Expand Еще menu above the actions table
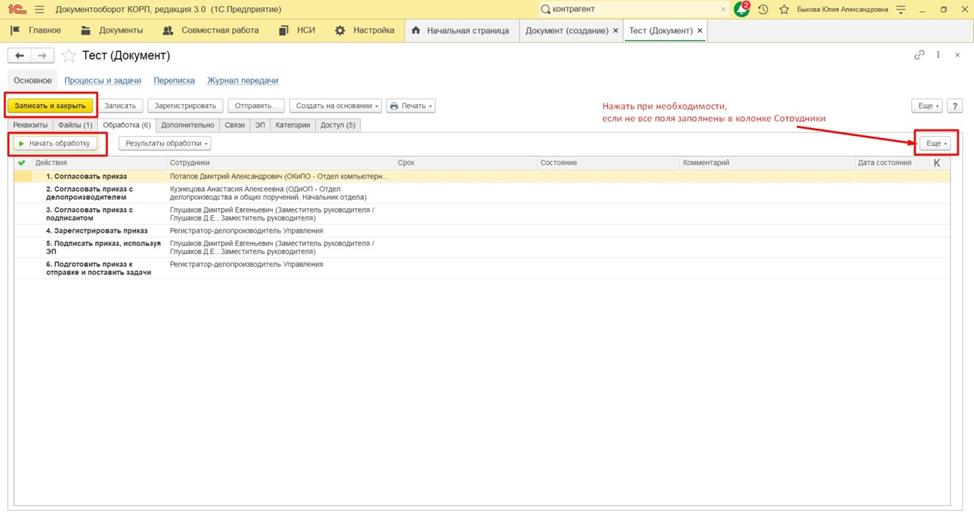 click(935, 144)
